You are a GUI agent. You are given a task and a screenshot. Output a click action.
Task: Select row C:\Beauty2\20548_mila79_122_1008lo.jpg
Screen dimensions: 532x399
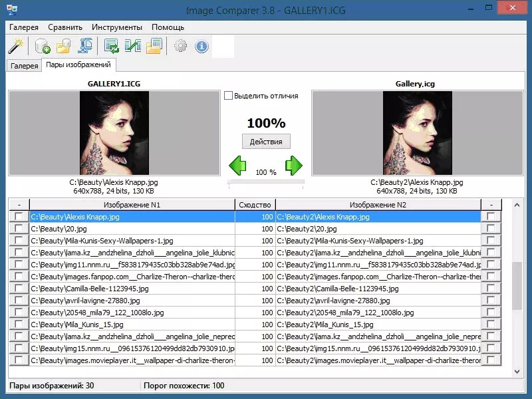point(378,313)
